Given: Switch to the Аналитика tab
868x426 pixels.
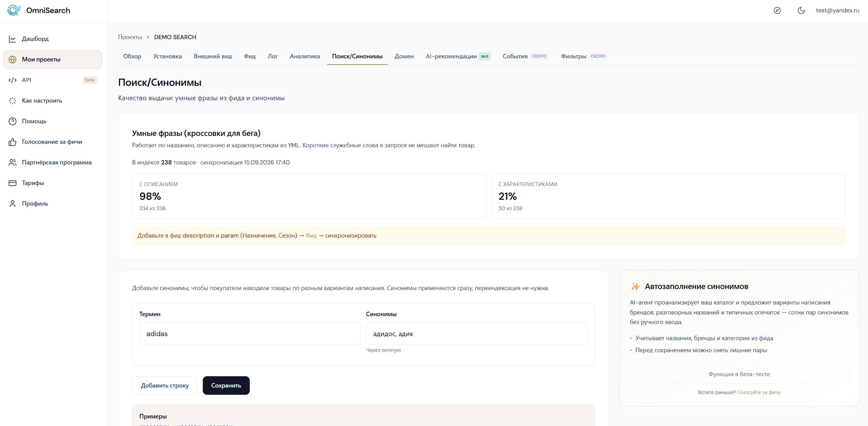Looking at the screenshot, I should point(305,56).
